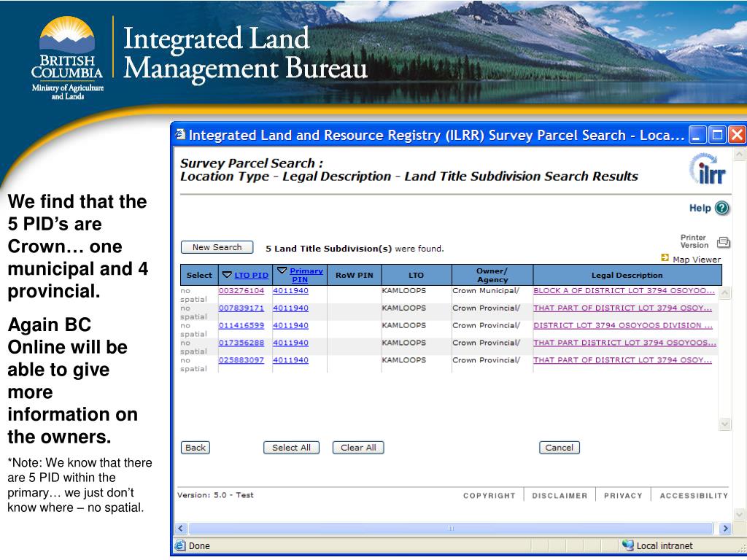Click the Select All button

tap(291, 448)
